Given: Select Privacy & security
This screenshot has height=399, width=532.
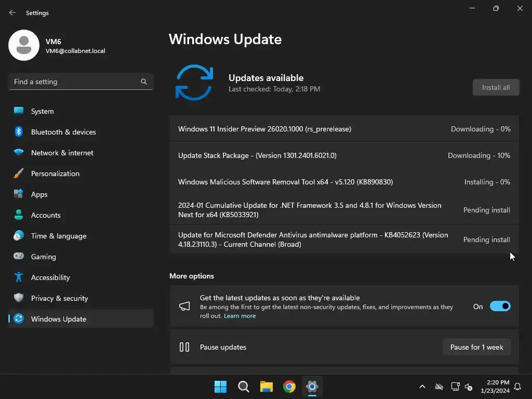Looking at the screenshot, I should click(81, 298).
